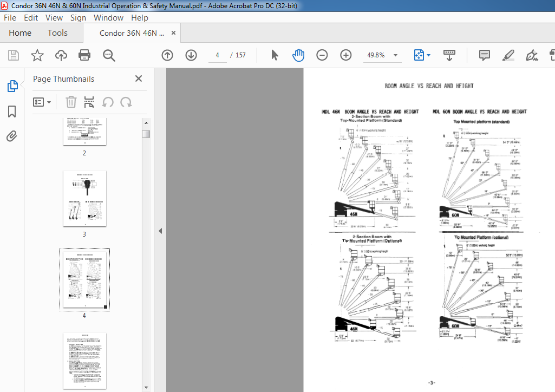Delete selected page thumbnail
This screenshot has height=392, width=555.
(x=71, y=102)
